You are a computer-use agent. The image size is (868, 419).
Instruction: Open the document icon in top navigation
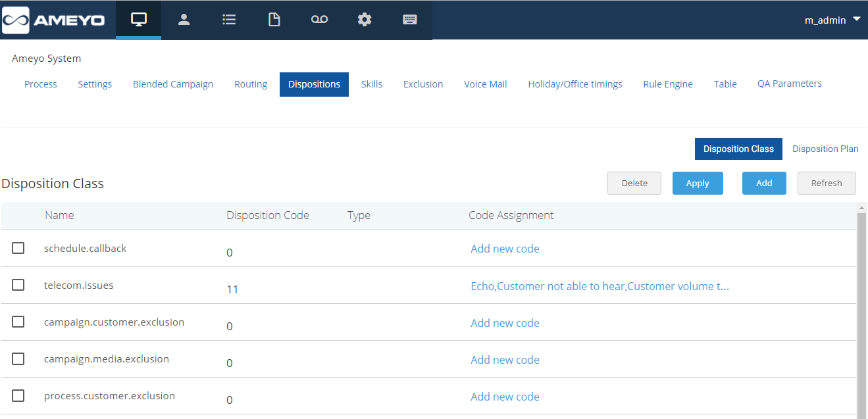[x=274, y=20]
